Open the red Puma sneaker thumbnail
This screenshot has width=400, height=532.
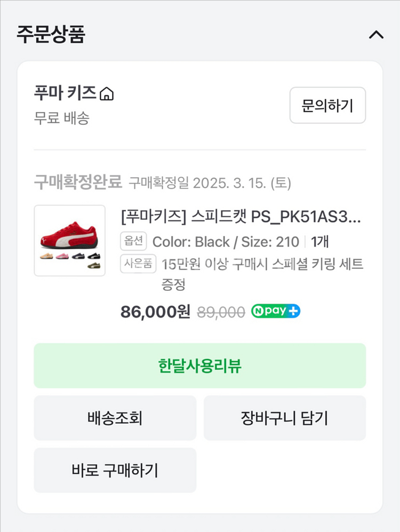pyautogui.click(x=70, y=241)
